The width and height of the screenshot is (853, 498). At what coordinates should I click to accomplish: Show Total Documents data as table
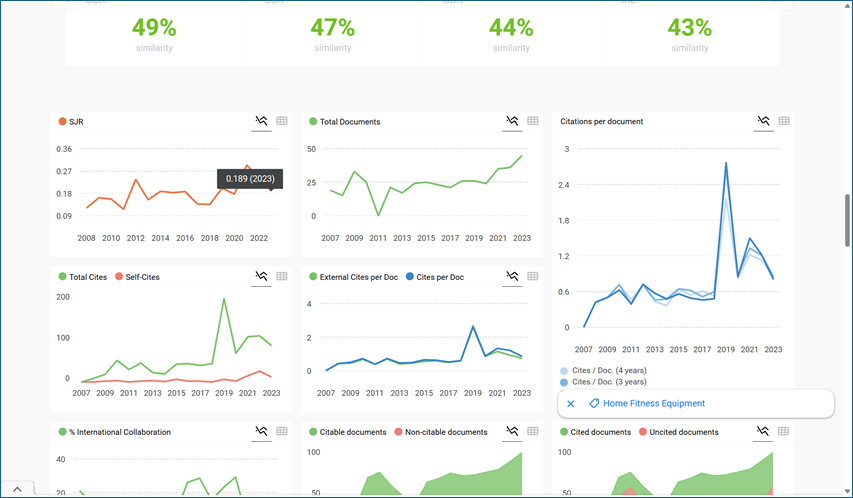click(x=533, y=121)
